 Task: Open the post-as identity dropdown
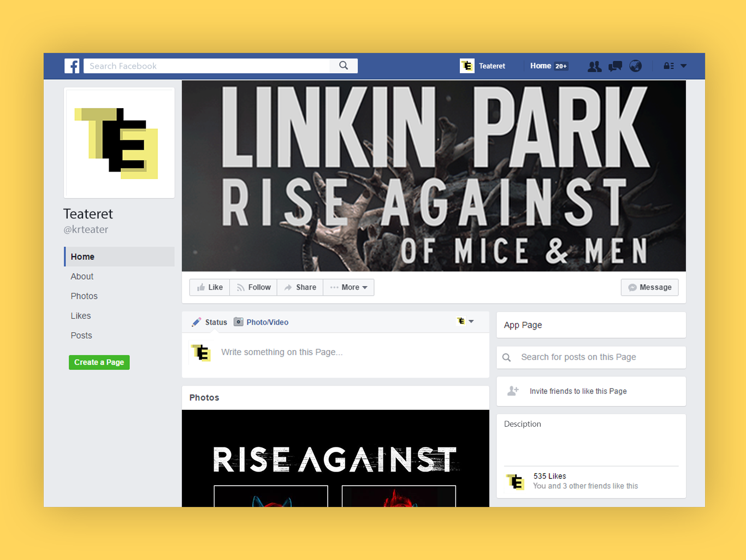(x=465, y=321)
